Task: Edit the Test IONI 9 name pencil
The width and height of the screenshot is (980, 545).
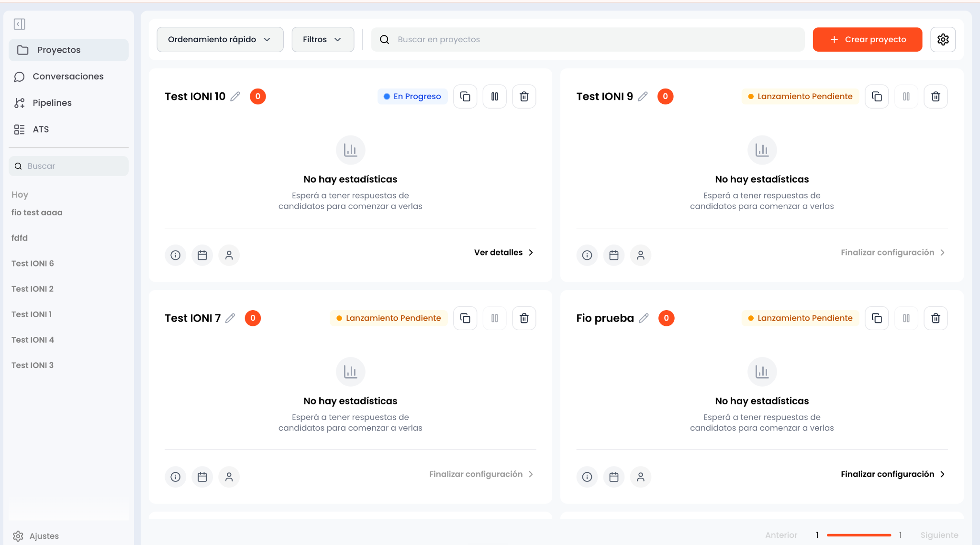Action: [x=643, y=96]
